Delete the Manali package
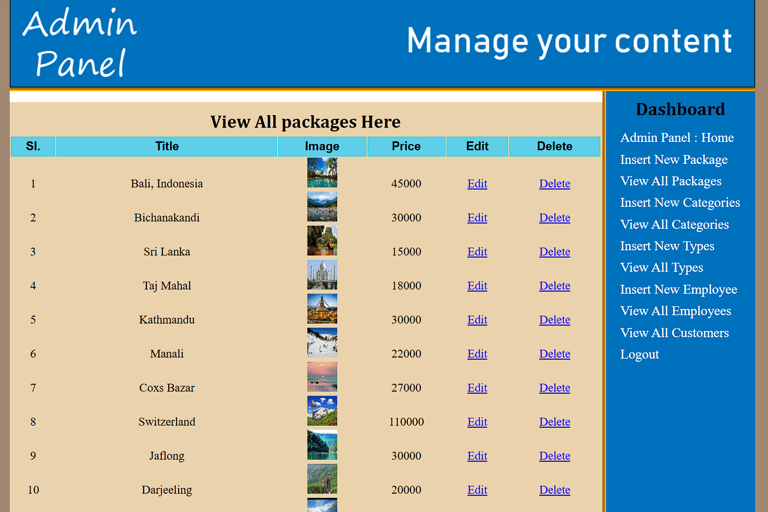The image size is (768, 512). [x=554, y=354]
